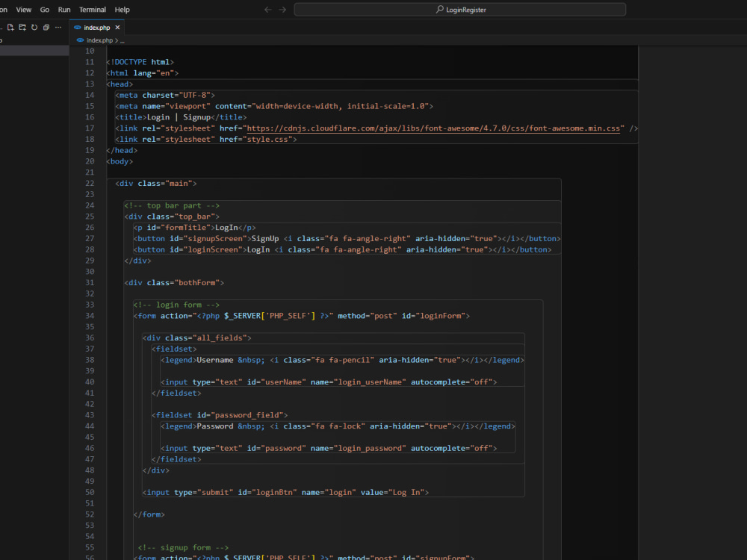Viewport: 747px width, 560px height.
Task: Close the index.php editor tab
Action: click(x=117, y=28)
